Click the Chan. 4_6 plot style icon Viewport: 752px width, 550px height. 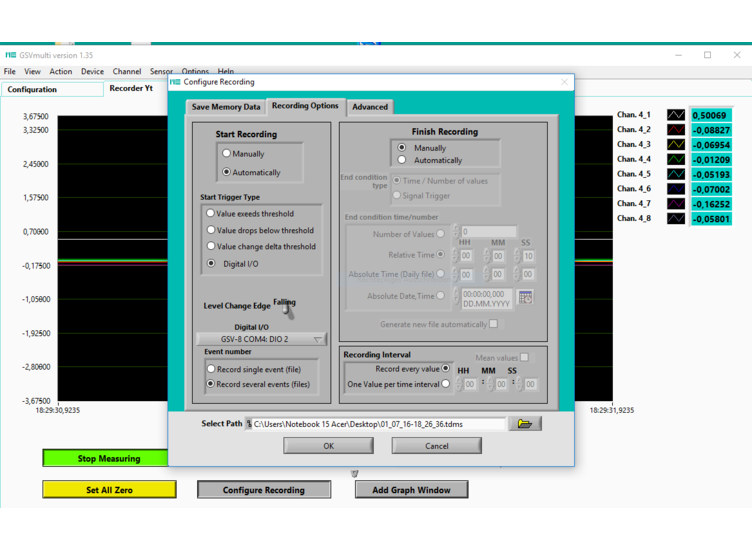click(676, 189)
